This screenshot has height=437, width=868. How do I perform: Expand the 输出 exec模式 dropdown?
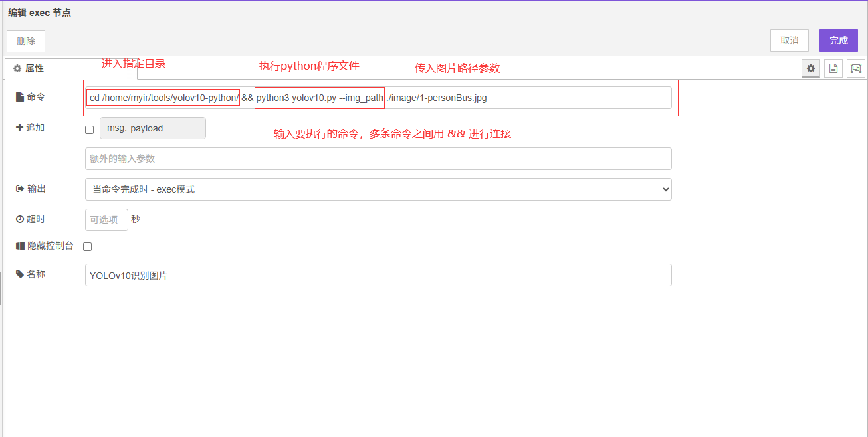[378, 189]
